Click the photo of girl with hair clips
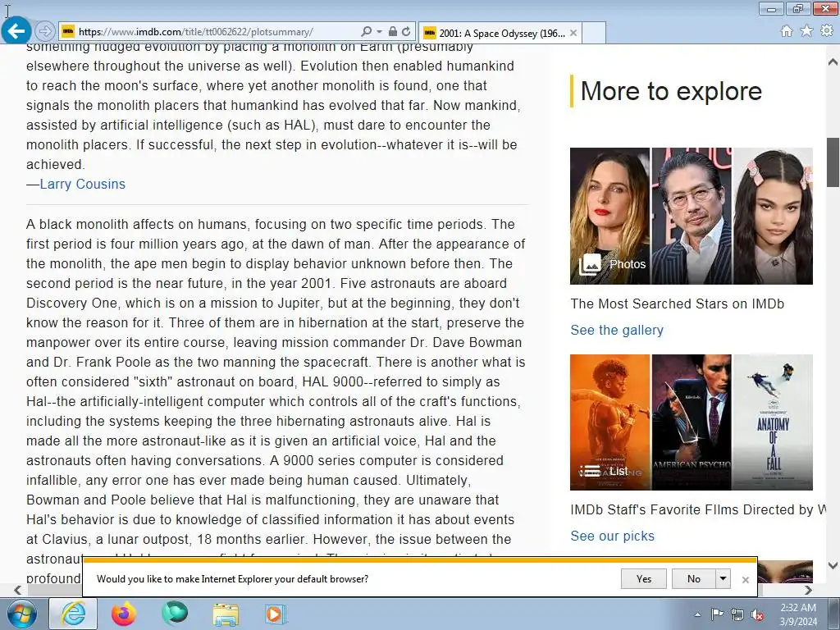 (773, 216)
